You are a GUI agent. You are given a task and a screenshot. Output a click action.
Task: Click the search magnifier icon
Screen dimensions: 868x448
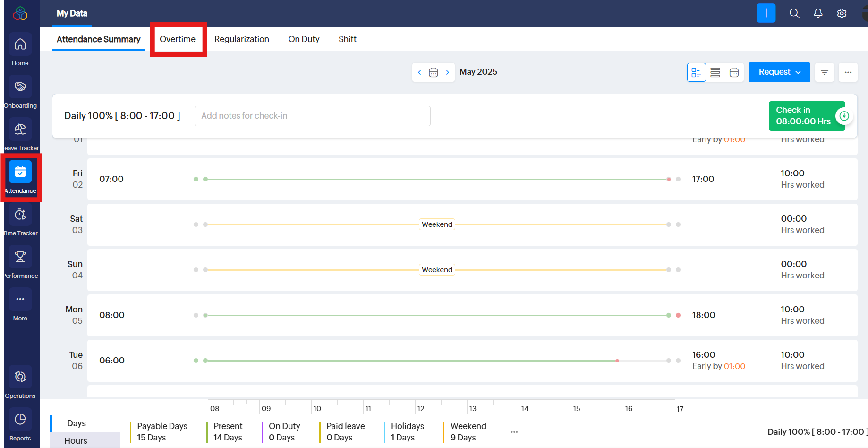coord(794,13)
